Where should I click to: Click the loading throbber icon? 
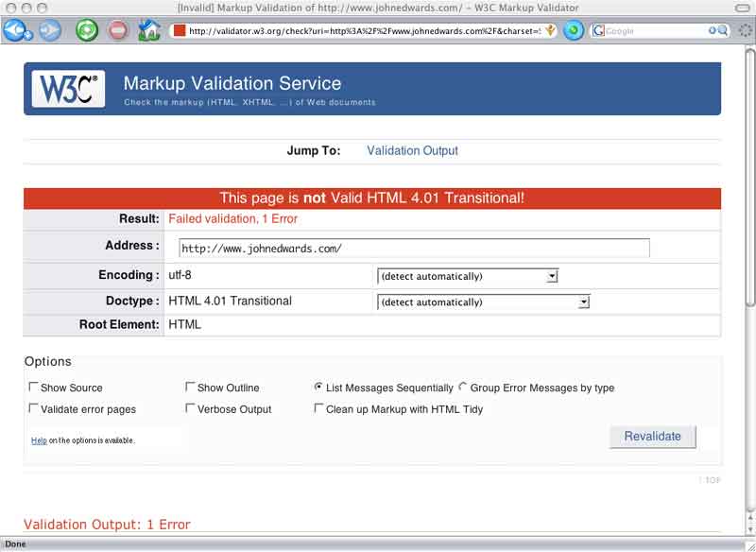tap(745, 31)
